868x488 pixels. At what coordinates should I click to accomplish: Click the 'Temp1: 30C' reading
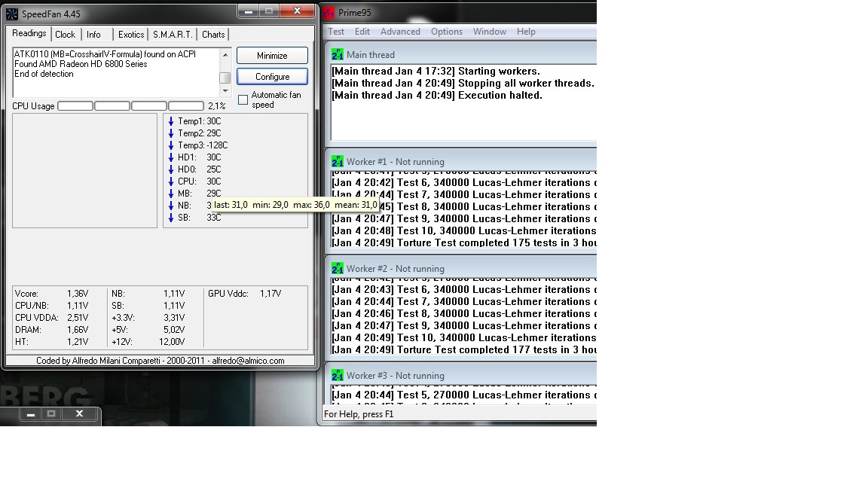[199, 121]
